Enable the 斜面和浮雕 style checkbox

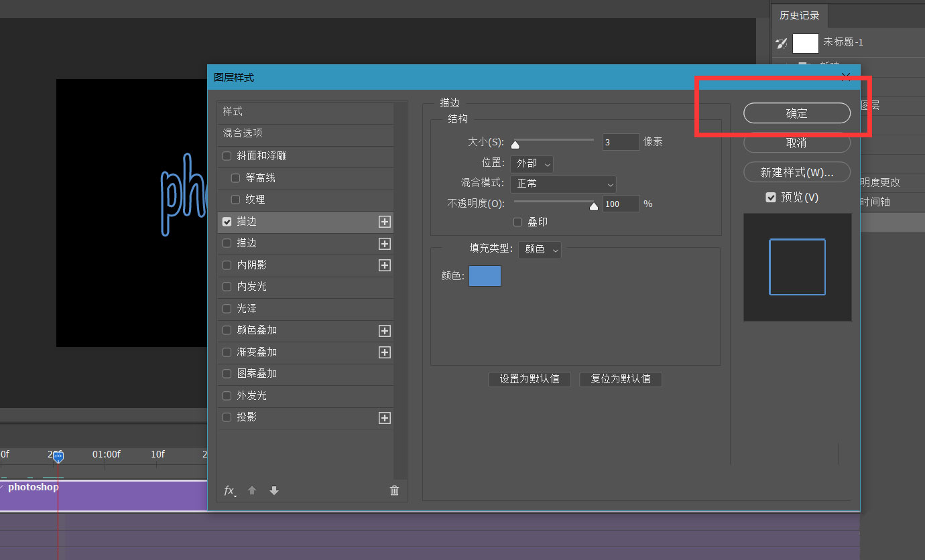click(227, 156)
